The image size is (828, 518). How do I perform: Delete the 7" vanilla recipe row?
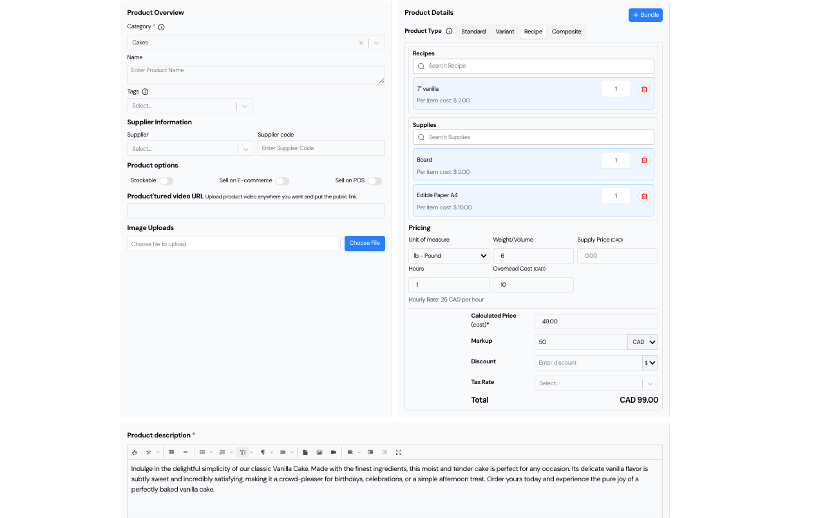pyautogui.click(x=643, y=90)
